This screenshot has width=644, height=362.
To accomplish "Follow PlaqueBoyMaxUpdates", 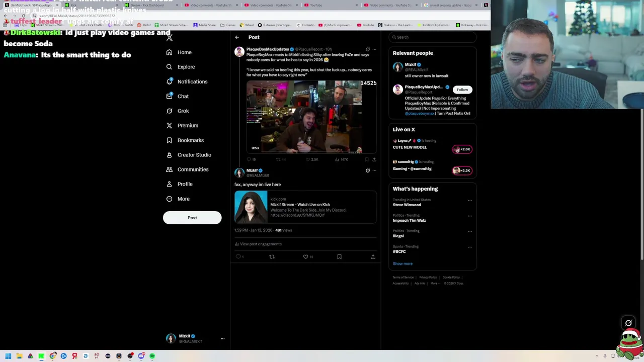I will pos(462,89).
